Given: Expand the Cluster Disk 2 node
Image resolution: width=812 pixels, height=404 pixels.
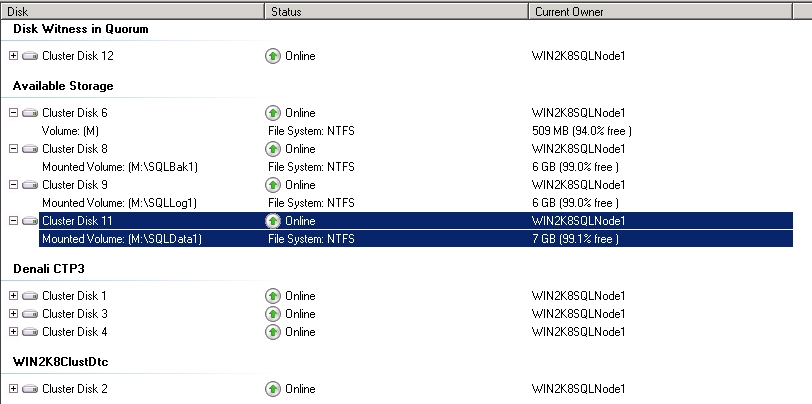Looking at the screenshot, I should (x=13, y=389).
